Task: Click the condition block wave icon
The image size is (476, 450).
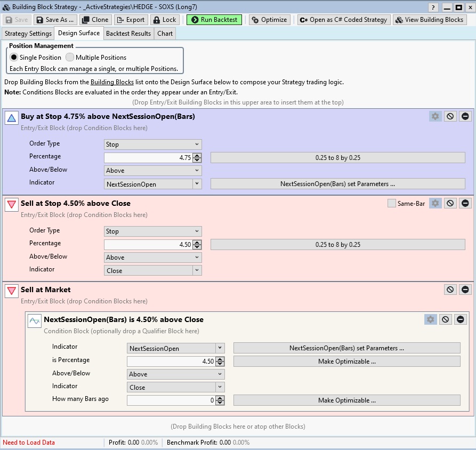Action: tap(35, 320)
